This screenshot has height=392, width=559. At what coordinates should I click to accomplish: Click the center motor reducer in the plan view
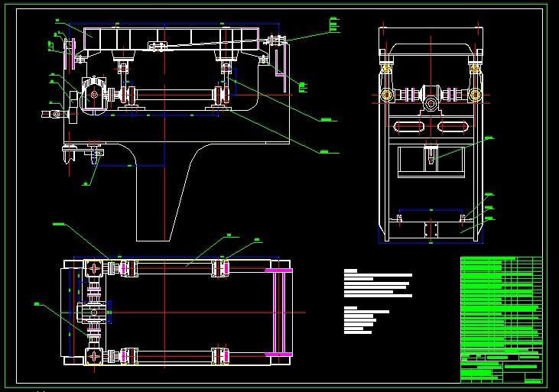click(x=92, y=313)
